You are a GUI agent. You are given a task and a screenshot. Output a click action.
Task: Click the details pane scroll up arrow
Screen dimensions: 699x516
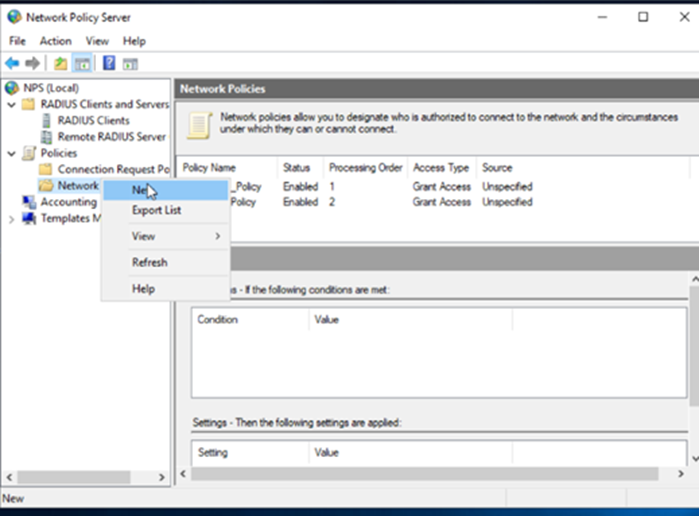(x=695, y=279)
